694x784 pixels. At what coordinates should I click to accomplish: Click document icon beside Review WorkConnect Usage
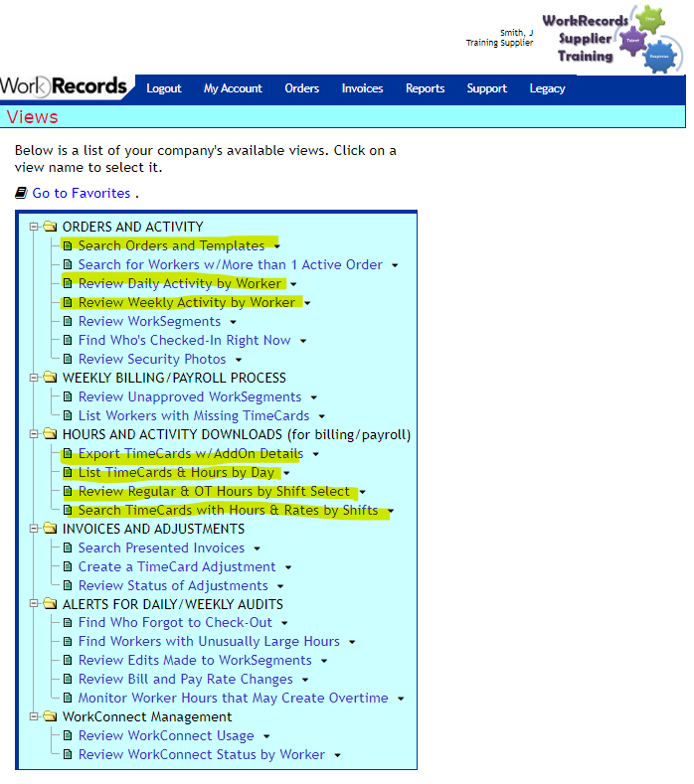click(68, 735)
